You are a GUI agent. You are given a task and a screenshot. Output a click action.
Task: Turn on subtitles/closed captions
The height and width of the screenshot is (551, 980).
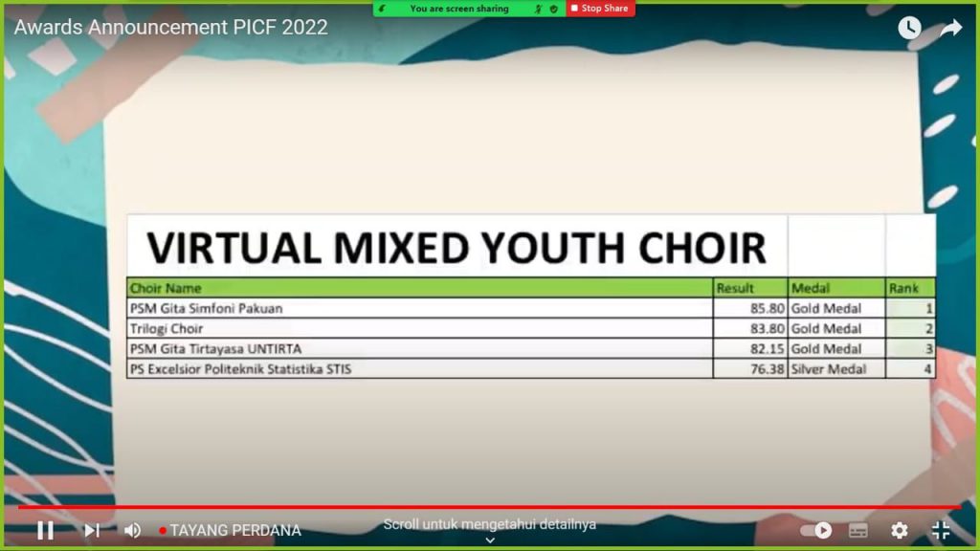point(858,530)
